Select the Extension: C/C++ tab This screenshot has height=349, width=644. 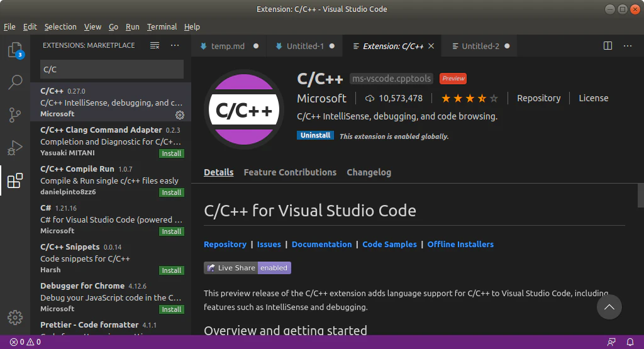point(392,46)
